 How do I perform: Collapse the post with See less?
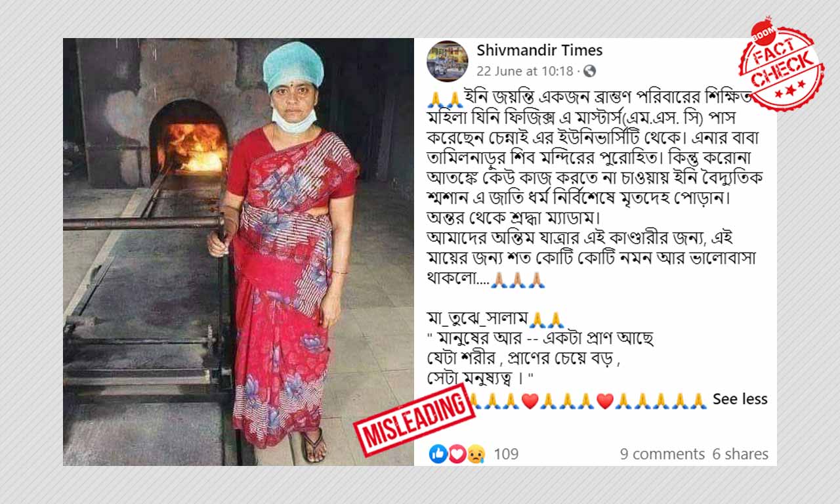coord(740,399)
